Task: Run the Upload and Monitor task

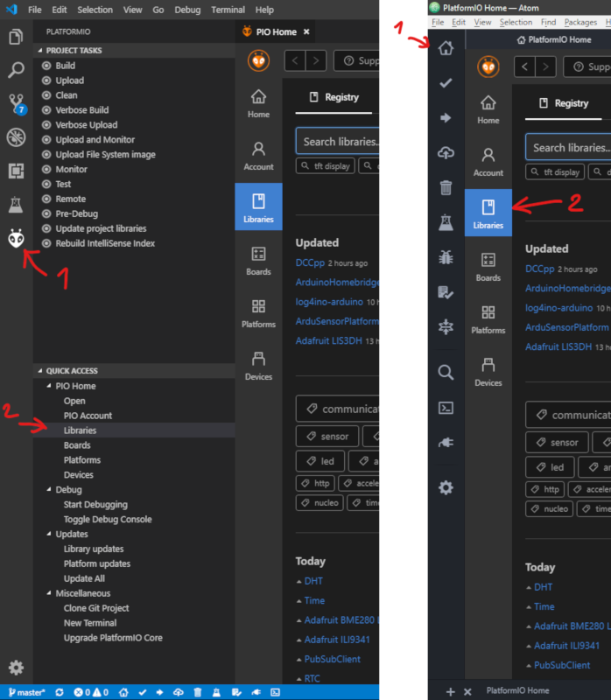Action: click(95, 140)
